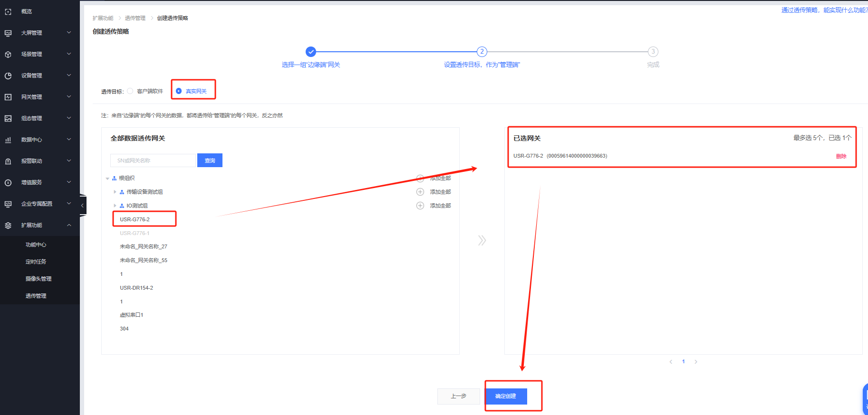Select the 客户端软件 radio option
868x415 pixels.
[130, 91]
